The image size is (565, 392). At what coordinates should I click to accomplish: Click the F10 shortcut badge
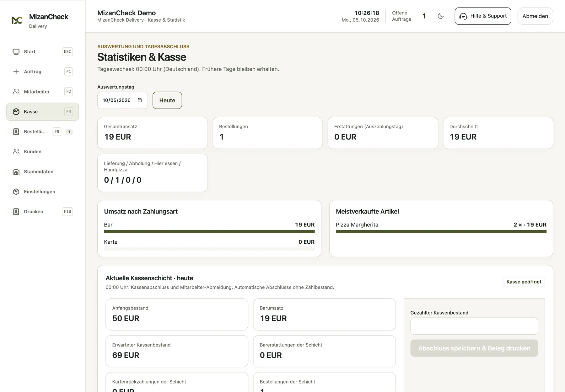tap(67, 212)
